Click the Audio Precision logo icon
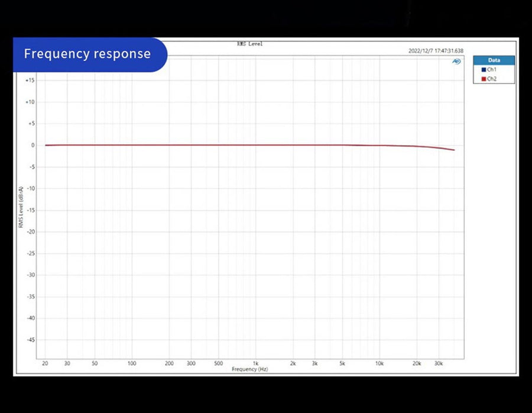 pos(456,61)
